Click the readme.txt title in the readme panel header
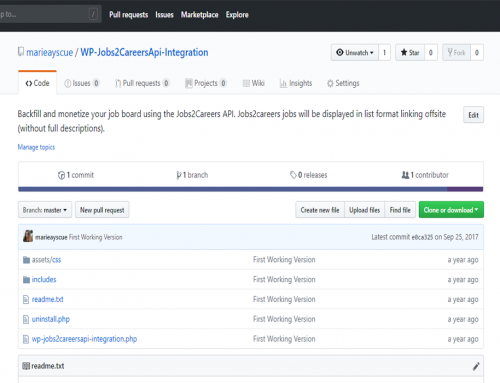The image size is (500, 383). click(x=48, y=366)
